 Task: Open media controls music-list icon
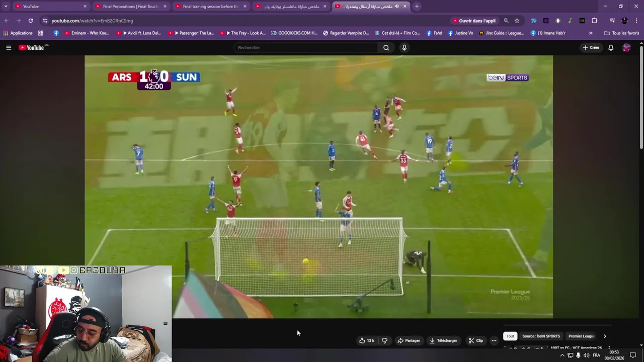click(x=612, y=21)
